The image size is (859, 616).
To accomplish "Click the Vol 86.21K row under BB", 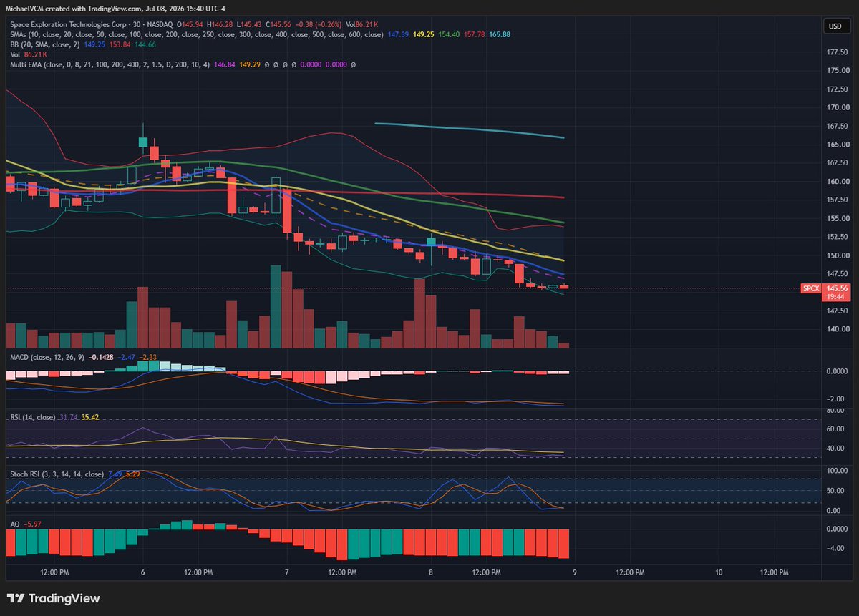I will point(29,54).
